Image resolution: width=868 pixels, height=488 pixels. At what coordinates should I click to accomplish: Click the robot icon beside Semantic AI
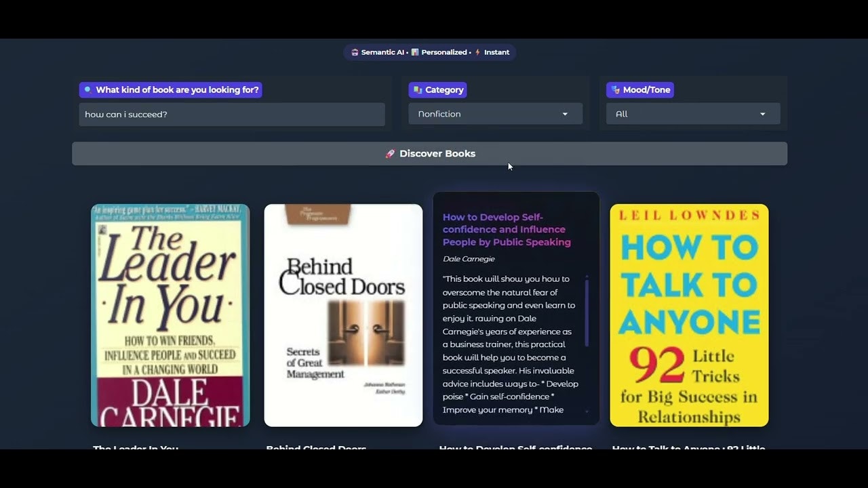[355, 52]
